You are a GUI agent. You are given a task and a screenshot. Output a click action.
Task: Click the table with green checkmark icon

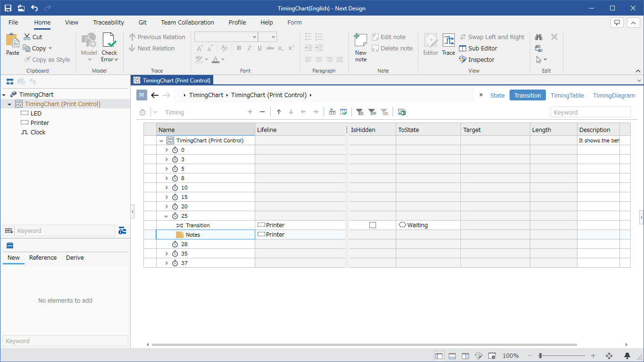click(344, 112)
